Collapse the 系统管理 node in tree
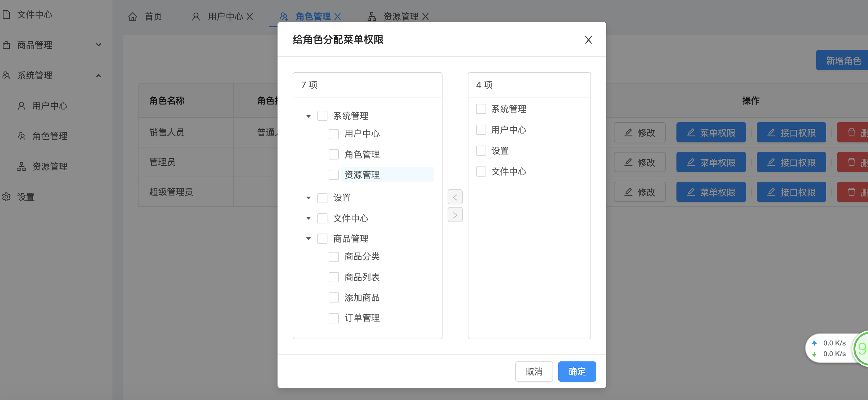Viewport: 868px width, 400px height. pyautogui.click(x=308, y=116)
